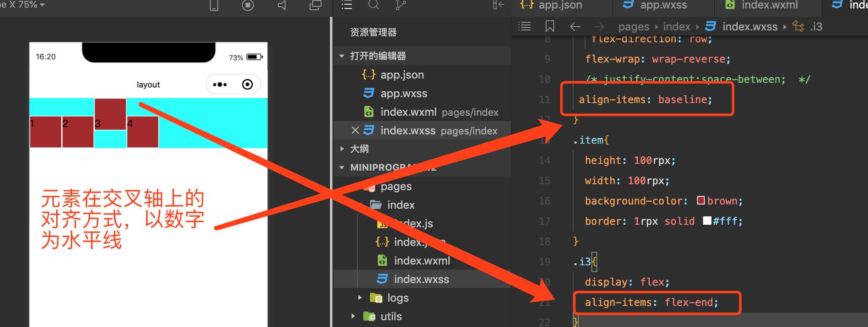Click 'width: 100rpx;' code line
Viewport: 868px width, 327px height.
click(627, 181)
